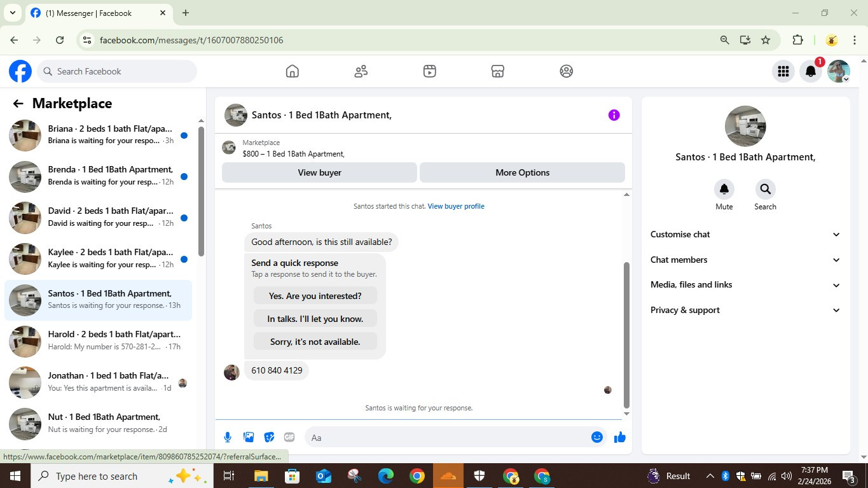Open a new browser tab

186,13
